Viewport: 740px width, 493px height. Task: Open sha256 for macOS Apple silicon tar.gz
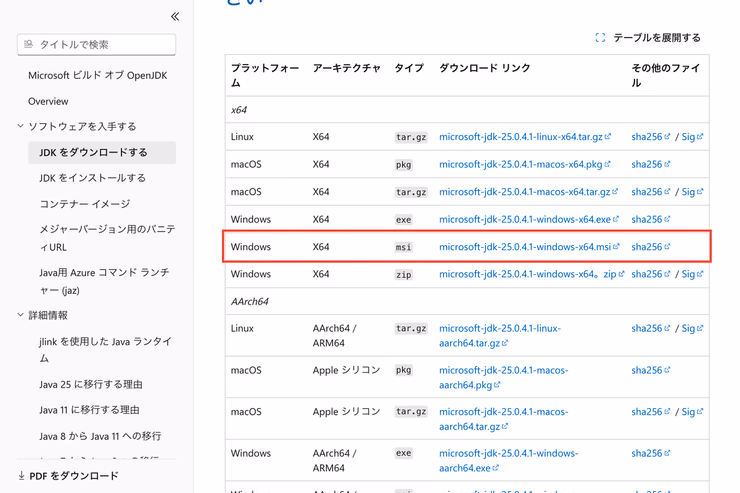[650, 412]
